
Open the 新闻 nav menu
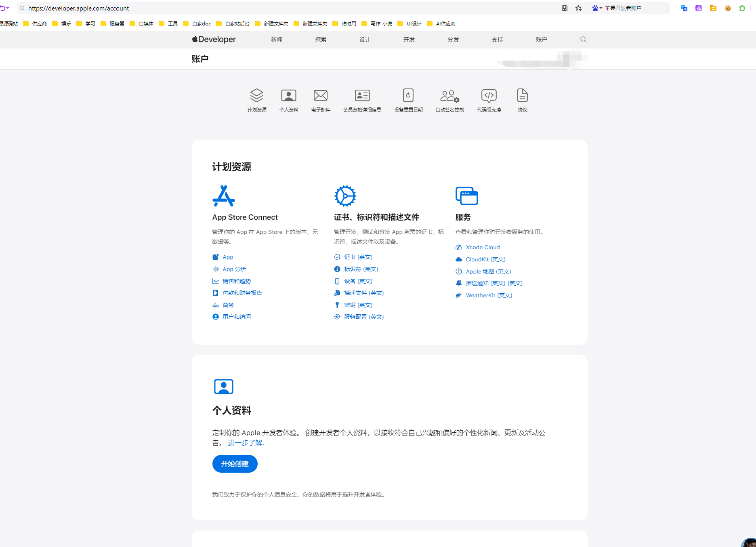277,40
